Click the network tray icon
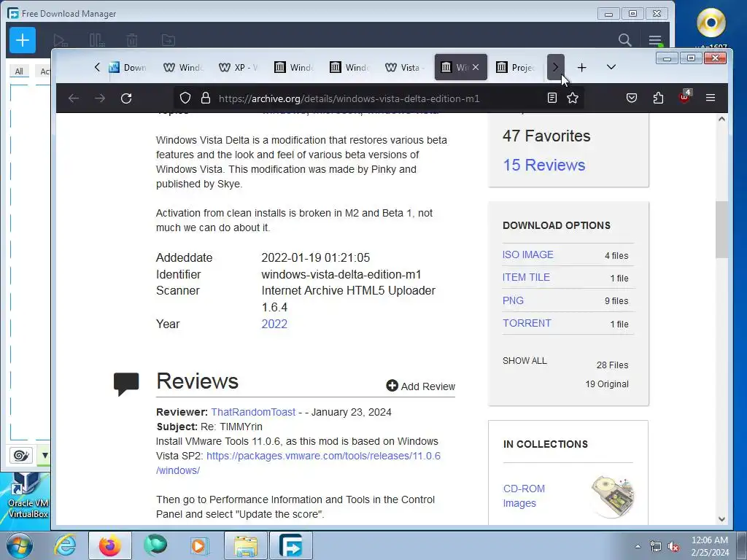 click(x=656, y=547)
